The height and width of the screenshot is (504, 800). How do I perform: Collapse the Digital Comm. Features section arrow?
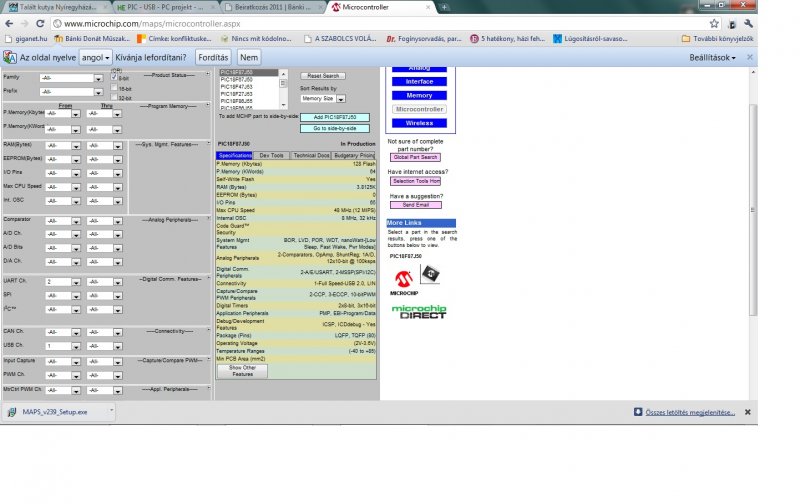click(208, 279)
